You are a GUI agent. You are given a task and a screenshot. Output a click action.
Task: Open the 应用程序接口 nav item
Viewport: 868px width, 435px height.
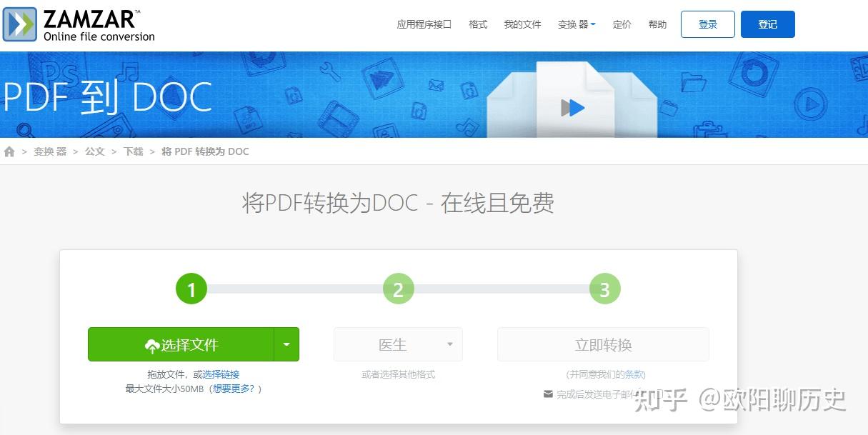[x=424, y=24]
